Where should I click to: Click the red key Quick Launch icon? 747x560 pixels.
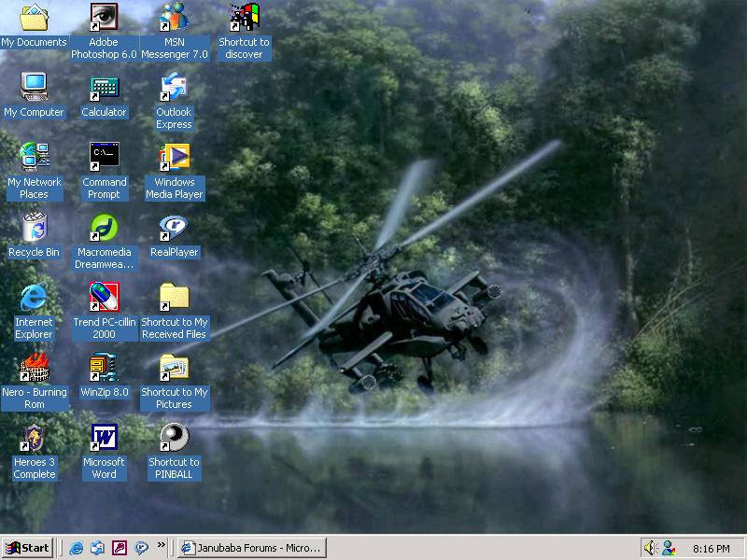click(x=120, y=548)
